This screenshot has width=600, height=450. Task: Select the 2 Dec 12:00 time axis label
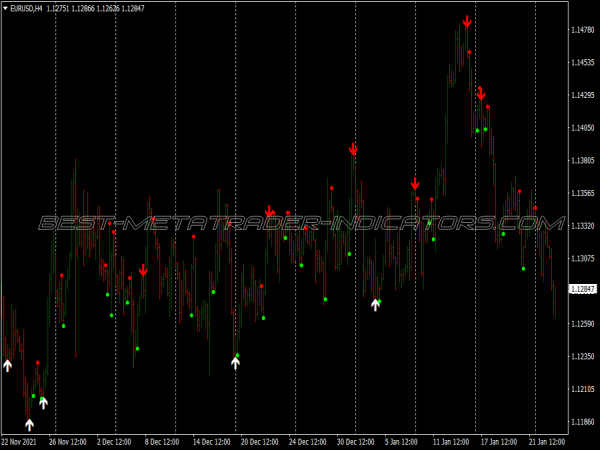coord(114,442)
